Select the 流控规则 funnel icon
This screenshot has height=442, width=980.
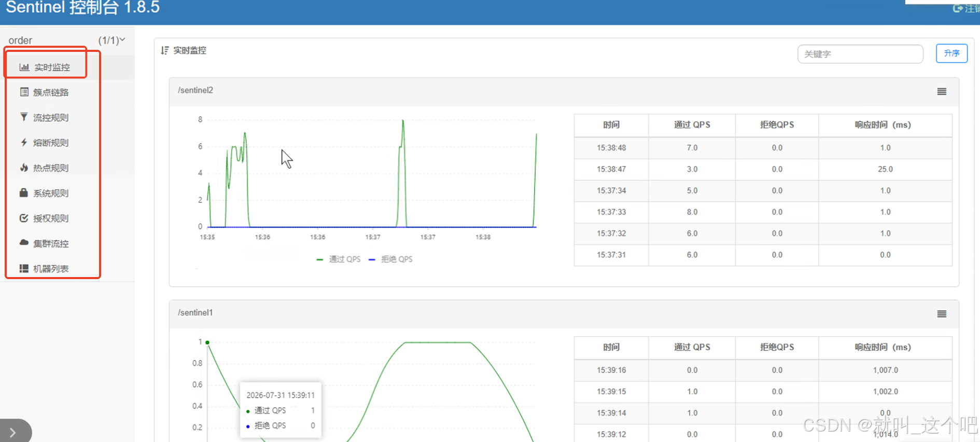tap(24, 117)
